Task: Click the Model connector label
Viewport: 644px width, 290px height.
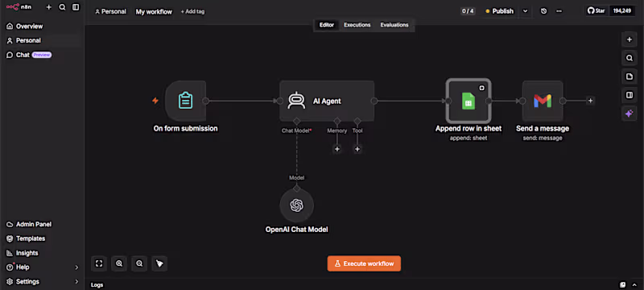Action: (296, 178)
